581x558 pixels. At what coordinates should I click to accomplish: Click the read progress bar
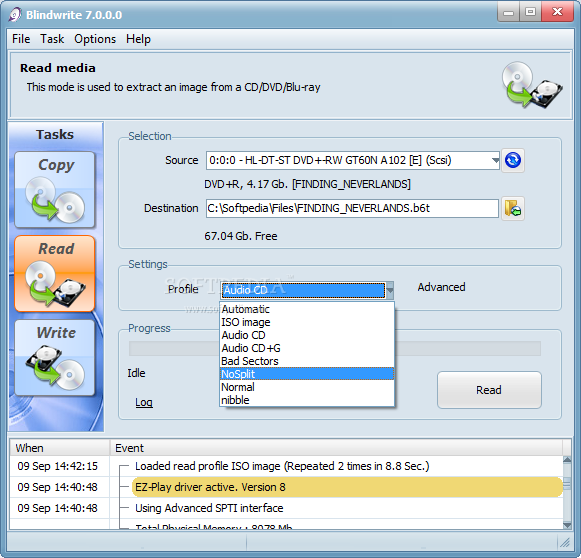[x=335, y=348]
